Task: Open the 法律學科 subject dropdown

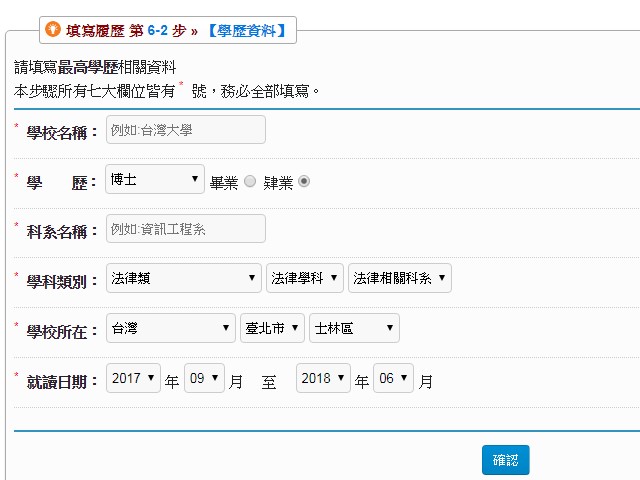Action: [x=305, y=279]
